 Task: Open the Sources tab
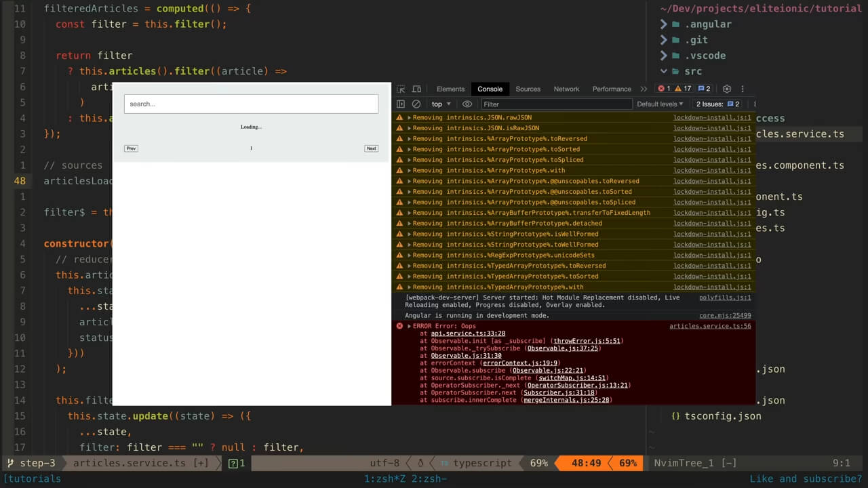pyautogui.click(x=528, y=89)
